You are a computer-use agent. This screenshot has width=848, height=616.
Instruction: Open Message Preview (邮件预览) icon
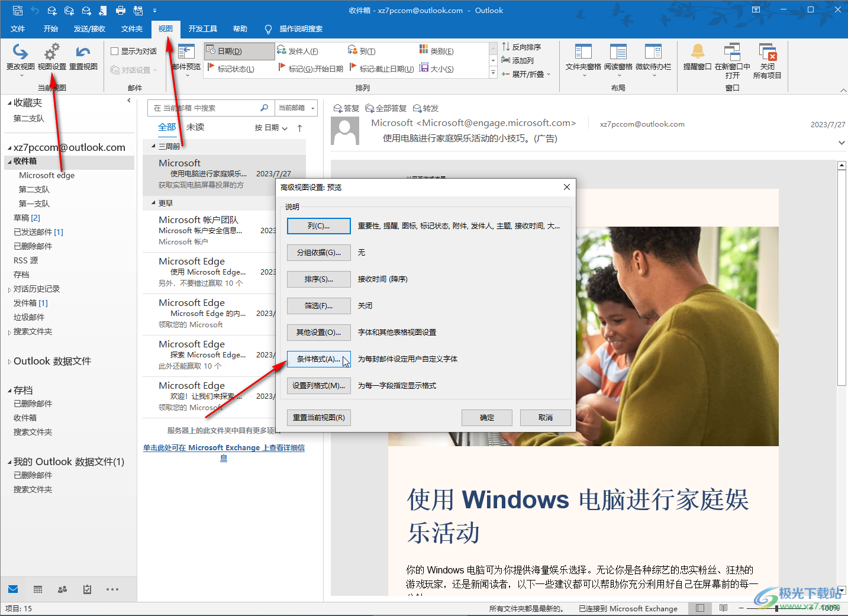(186, 52)
